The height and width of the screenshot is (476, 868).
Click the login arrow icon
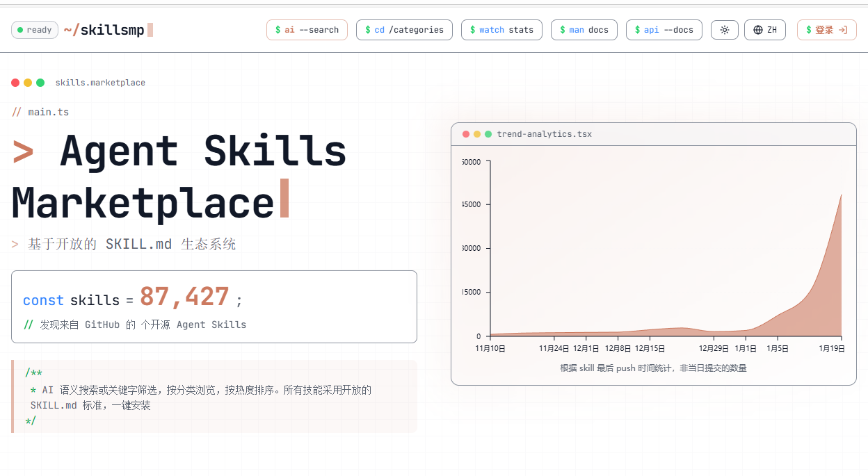[843, 30]
